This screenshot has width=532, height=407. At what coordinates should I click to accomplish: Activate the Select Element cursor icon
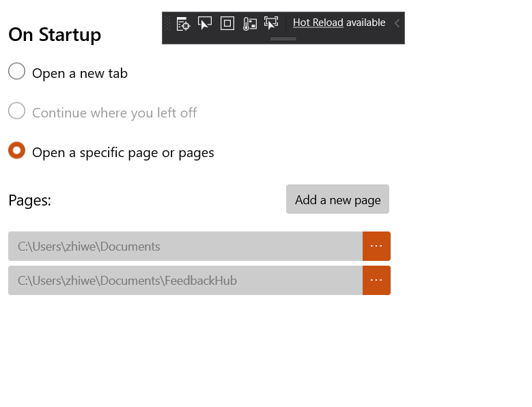point(205,23)
